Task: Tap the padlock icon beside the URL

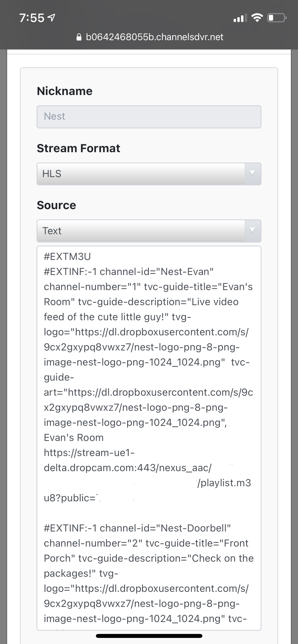Action: pos(79,37)
